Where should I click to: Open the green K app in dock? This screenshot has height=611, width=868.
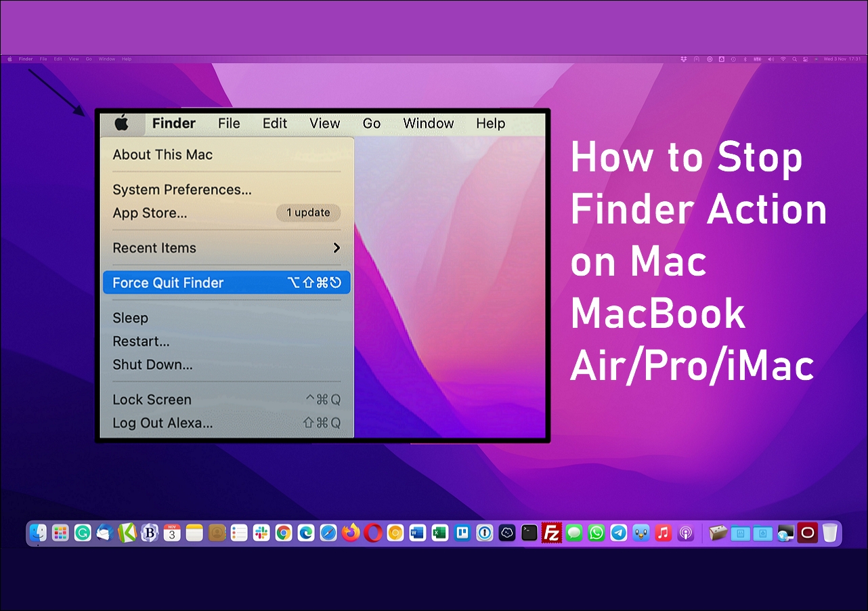click(127, 533)
